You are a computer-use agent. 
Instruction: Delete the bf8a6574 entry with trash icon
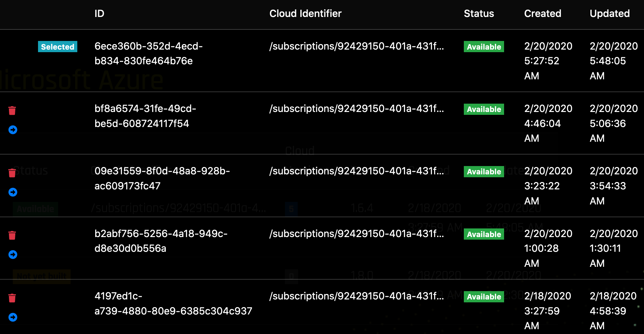(x=12, y=111)
